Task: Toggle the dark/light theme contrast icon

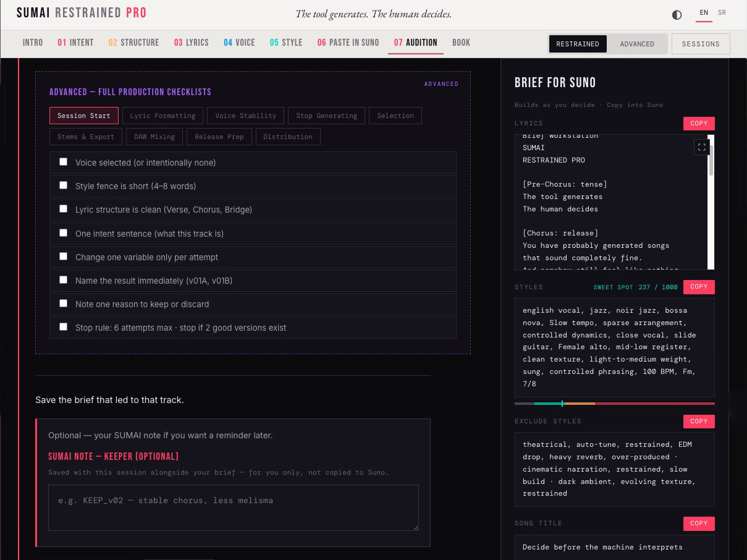Action: click(677, 15)
